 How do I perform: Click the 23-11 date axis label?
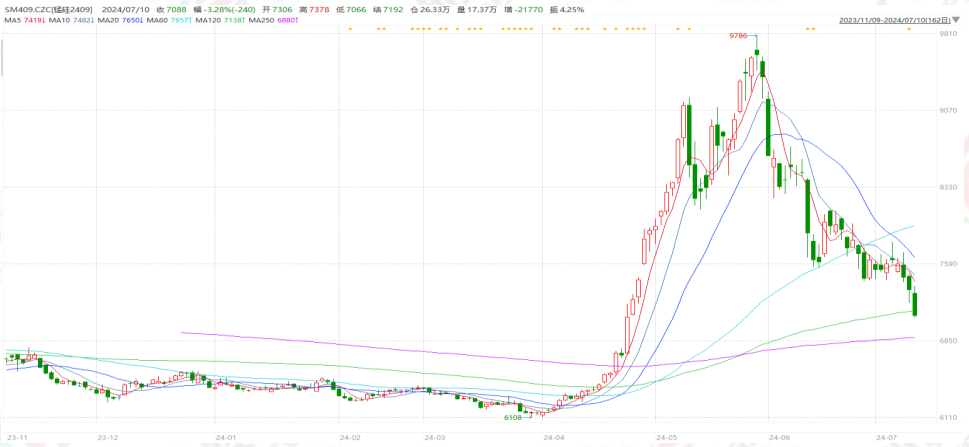click(17, 437)
